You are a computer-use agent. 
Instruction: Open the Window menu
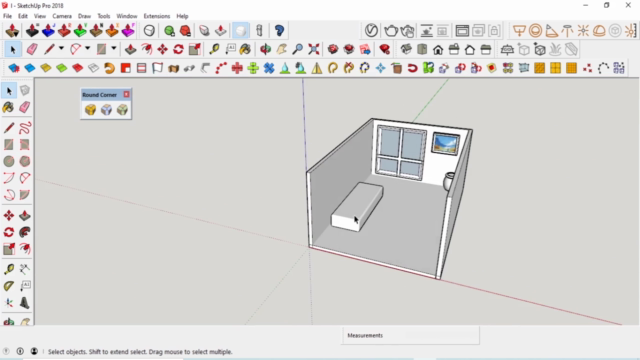point(127,16)
